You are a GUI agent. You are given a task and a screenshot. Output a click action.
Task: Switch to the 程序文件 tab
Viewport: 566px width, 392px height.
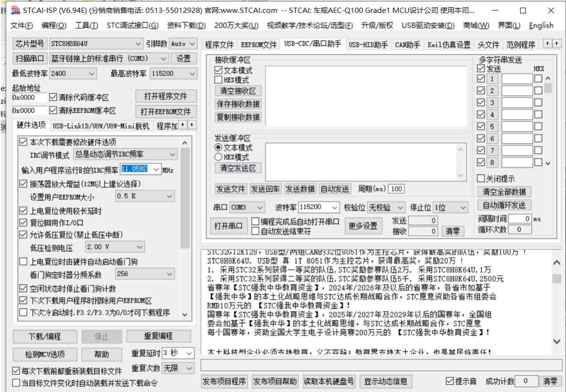219,45
